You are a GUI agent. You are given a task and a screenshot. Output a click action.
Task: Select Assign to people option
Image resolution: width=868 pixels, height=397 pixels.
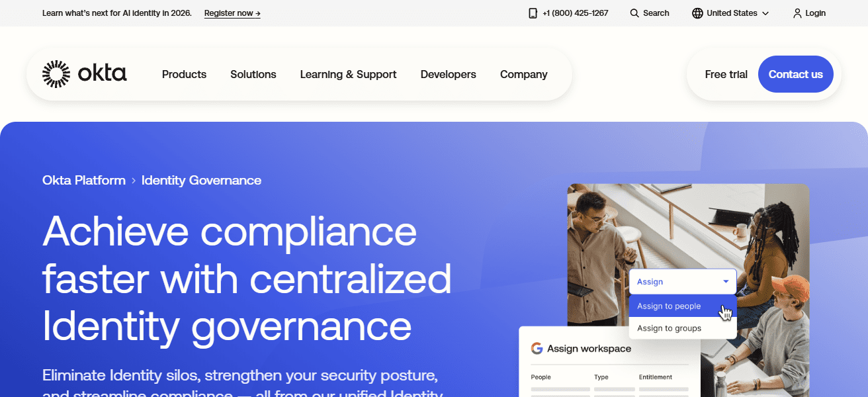tap(683, 306)
